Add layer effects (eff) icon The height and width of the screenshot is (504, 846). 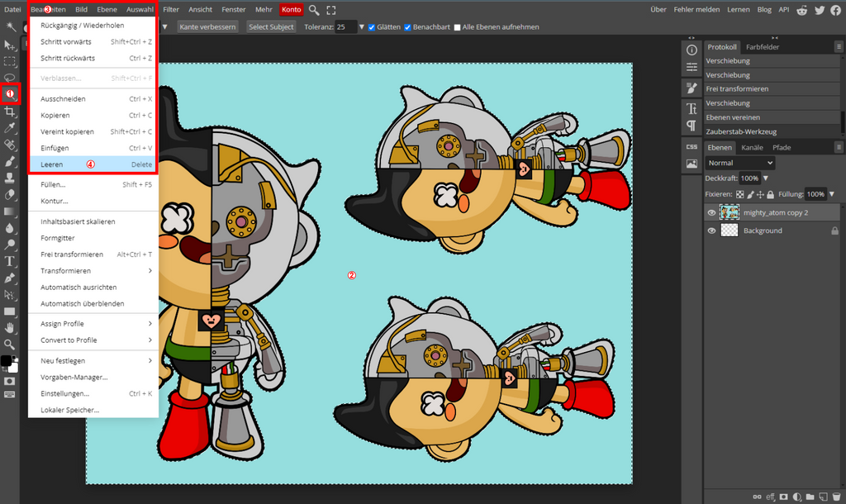[770, 497]
